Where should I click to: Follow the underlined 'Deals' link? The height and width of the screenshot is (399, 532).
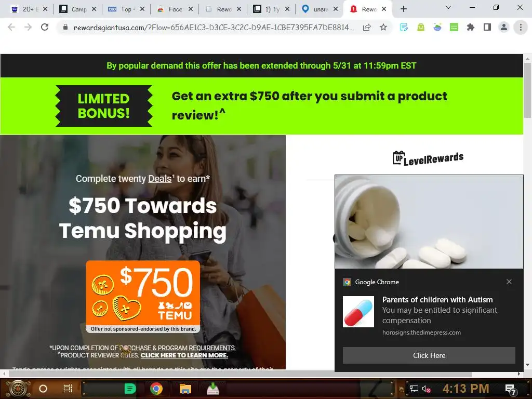tap(160, 179)
